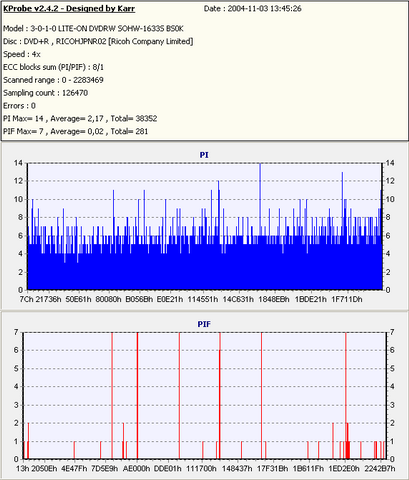The height and width of the screenshot is (480, 409).
Task: Click the tallest PI spike reaching 14
Action: coord(260,200)
